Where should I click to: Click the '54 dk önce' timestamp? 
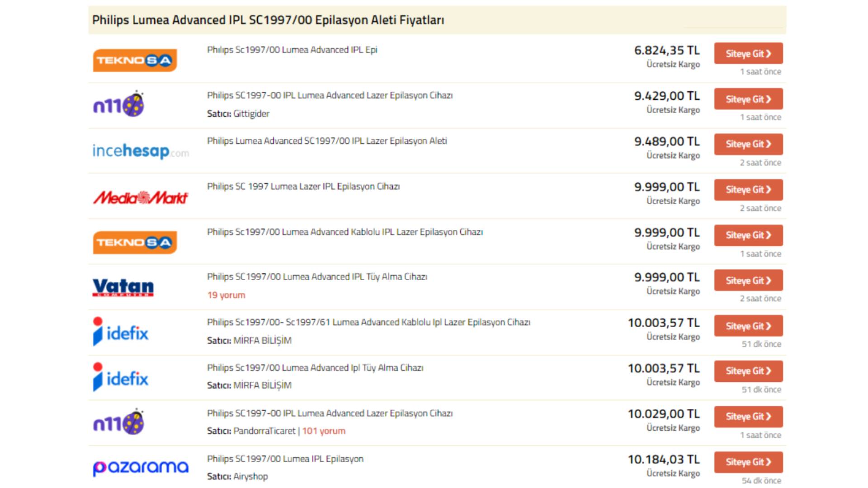tap(761, 481)
